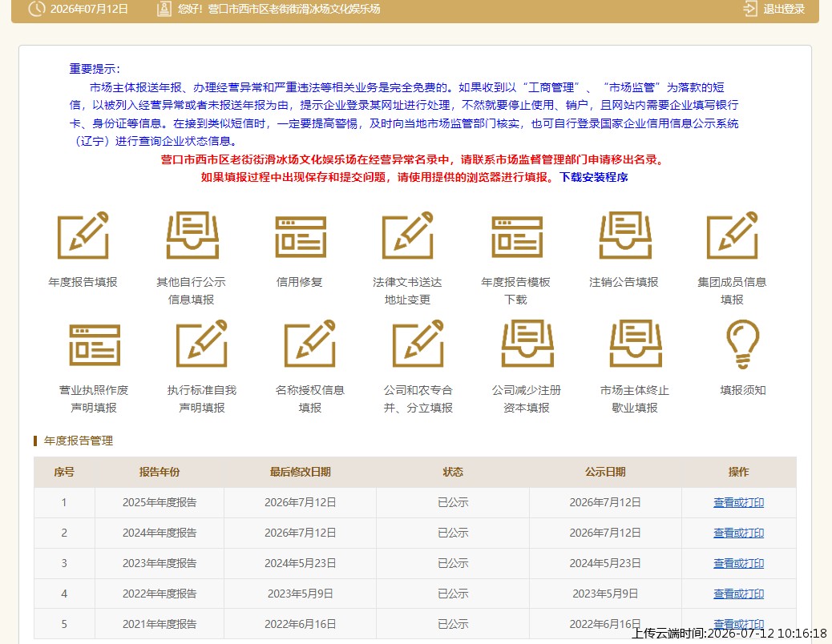Click the 重要提示 heading
The image size is (832, 644).
(95, 69)
